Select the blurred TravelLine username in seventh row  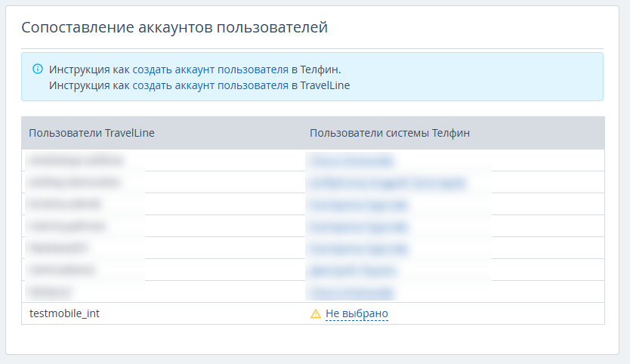[50, 292]
